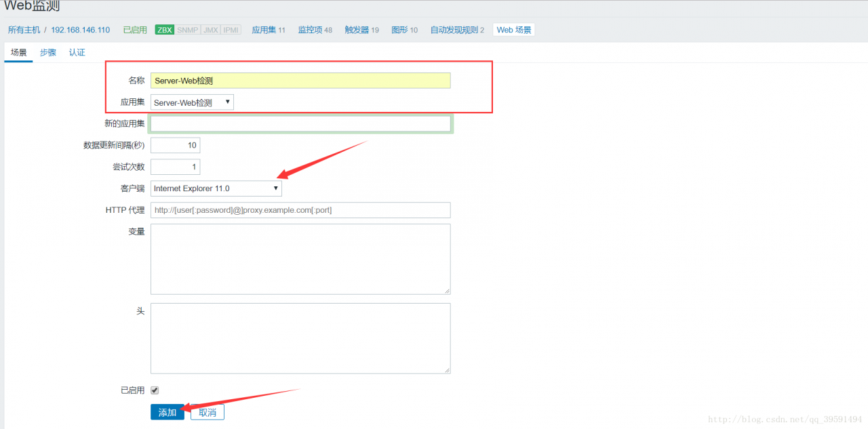Open the 认证 authentication tab
This screenshot has width=868, height=429.
pyautogui.click(x=77, y=52)
